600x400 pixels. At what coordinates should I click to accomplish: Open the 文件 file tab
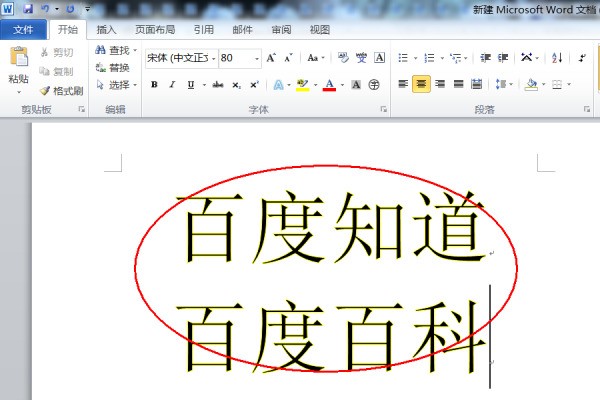23,29
